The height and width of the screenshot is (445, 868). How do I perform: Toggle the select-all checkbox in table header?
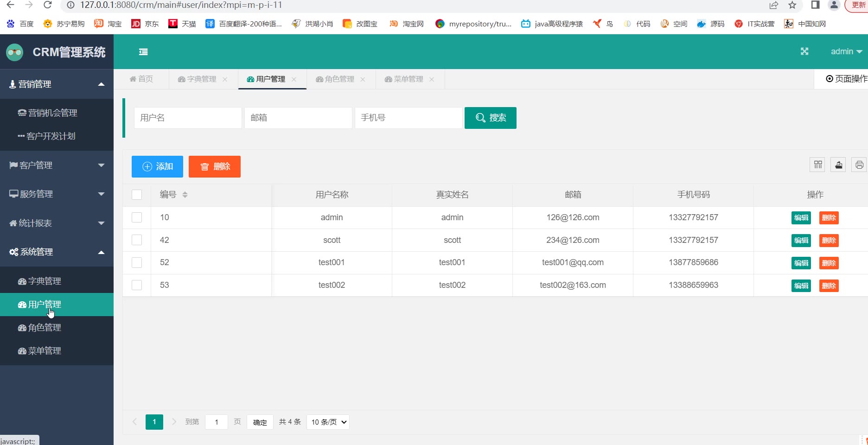click(x=137, y=195)
